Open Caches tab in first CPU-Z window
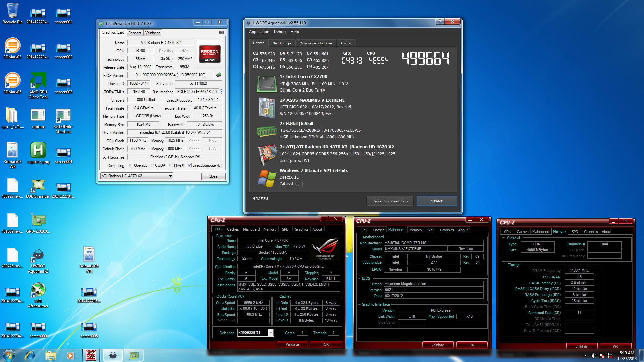 233,229
